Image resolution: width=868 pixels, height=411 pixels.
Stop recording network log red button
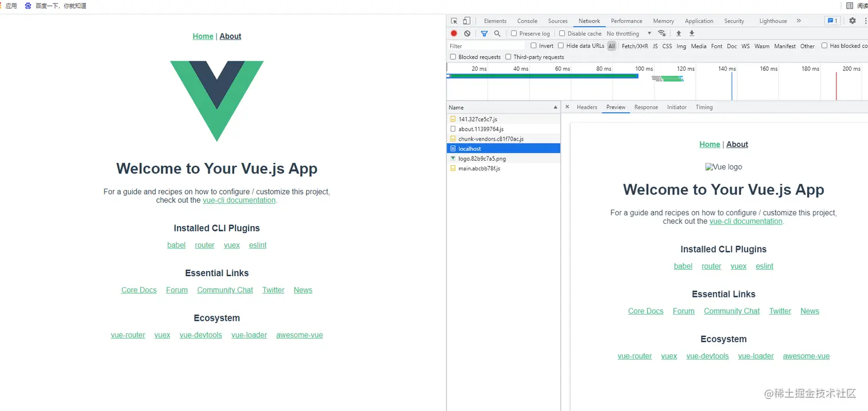click(454, 33)
